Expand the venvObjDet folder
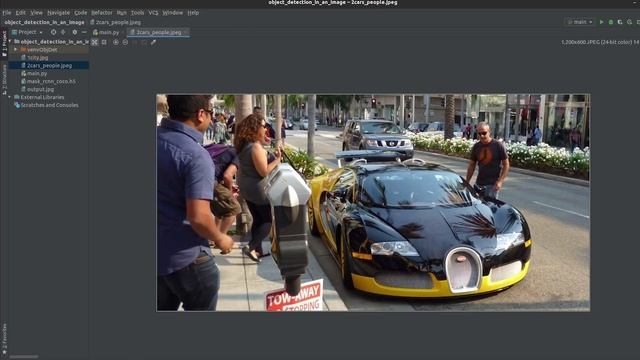Image resolution: width=640 pixels, height=360 pixels. click(16, 50)
